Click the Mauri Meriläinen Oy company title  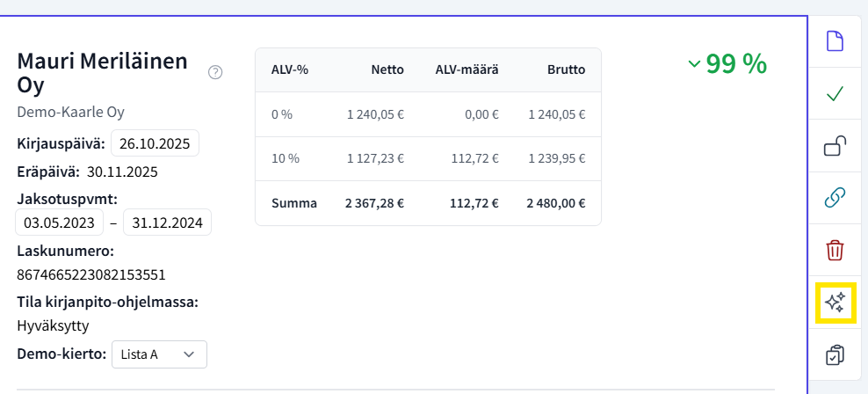point(102,73)
